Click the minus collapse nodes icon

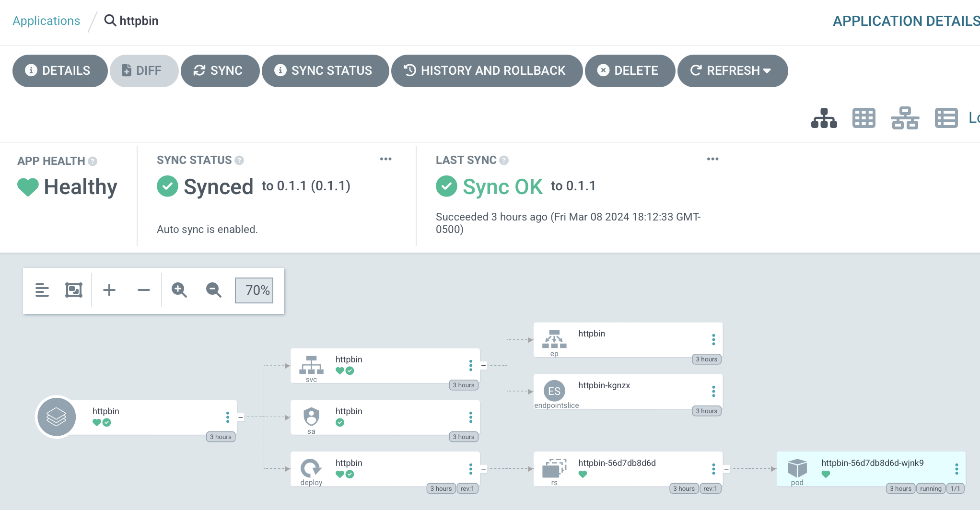coord(144,290)
